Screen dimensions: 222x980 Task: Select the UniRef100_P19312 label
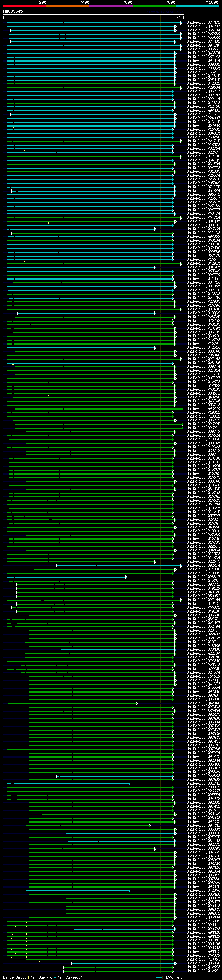[203, 412]
